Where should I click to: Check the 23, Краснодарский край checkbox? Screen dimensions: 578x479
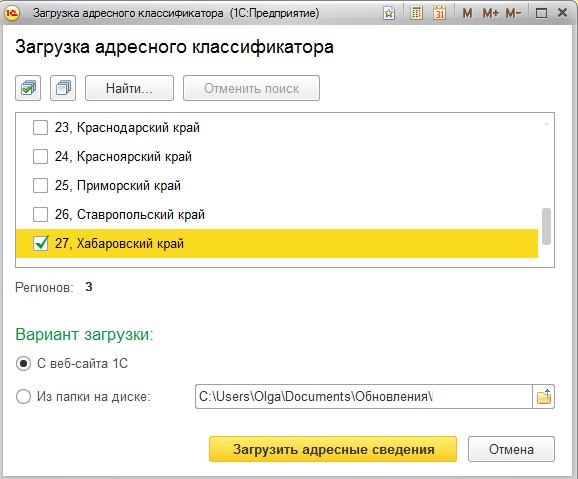pos(41,128)
